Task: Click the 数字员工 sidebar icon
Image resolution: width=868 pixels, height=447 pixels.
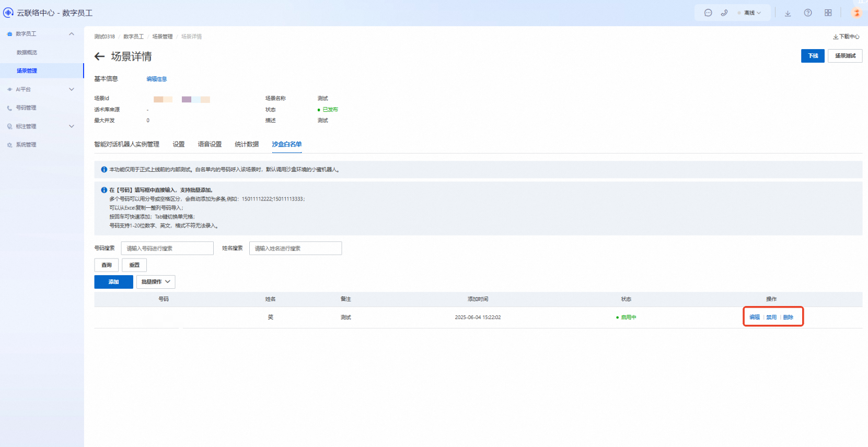Action: [9, 34]
